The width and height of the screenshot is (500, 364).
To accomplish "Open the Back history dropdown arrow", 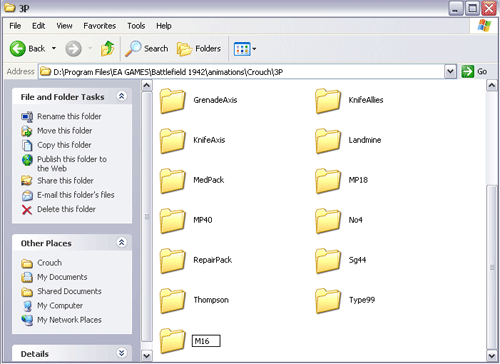I will pos(54,49).
